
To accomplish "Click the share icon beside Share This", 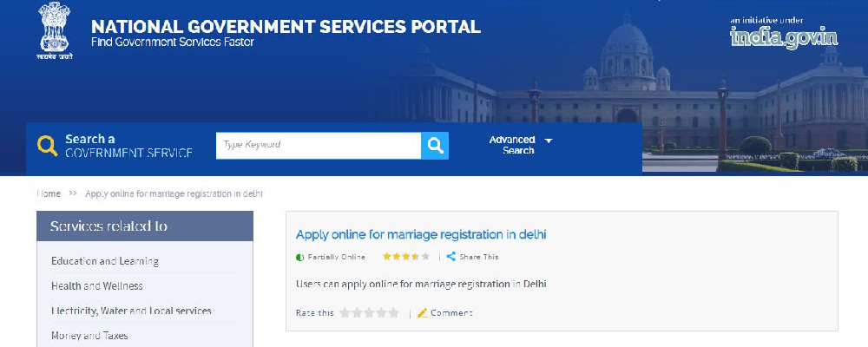I will pyautogui.click(x=451, y=257).
